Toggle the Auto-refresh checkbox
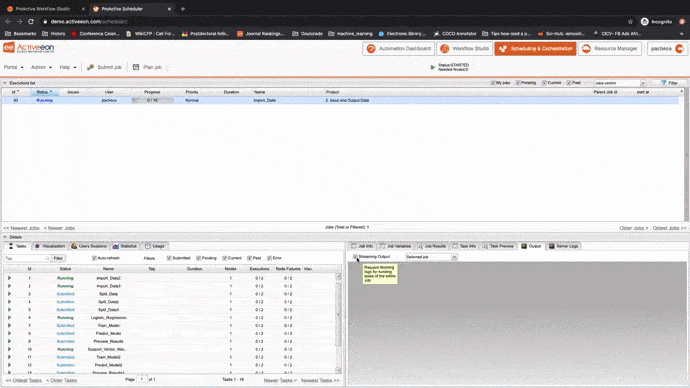This screenshot has height=388, width=690. [94, 258]
